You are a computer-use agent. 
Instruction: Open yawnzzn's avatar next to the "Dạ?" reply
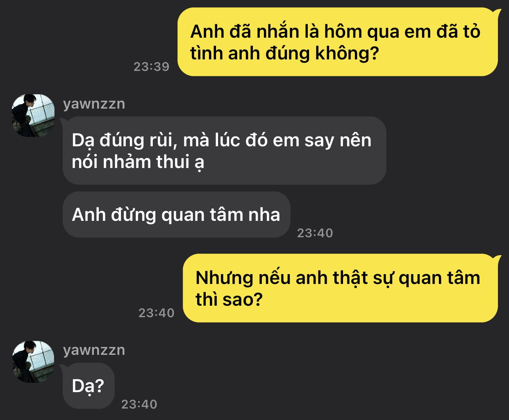[33, 362]
